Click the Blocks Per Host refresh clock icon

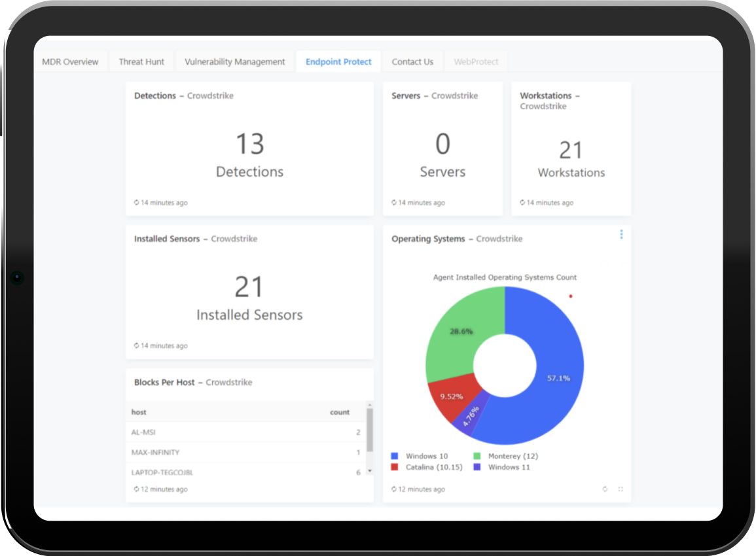click(136, 489)
